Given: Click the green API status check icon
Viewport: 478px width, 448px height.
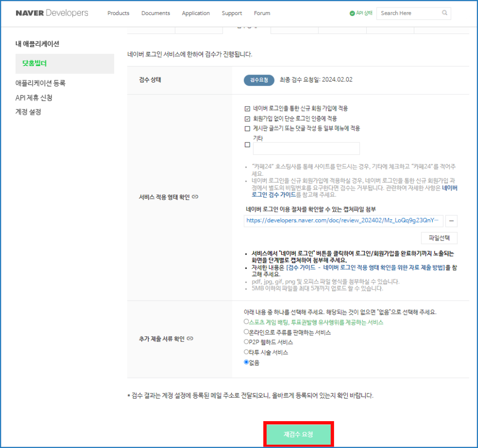Looking at the screenshot, I should (352, 13).
